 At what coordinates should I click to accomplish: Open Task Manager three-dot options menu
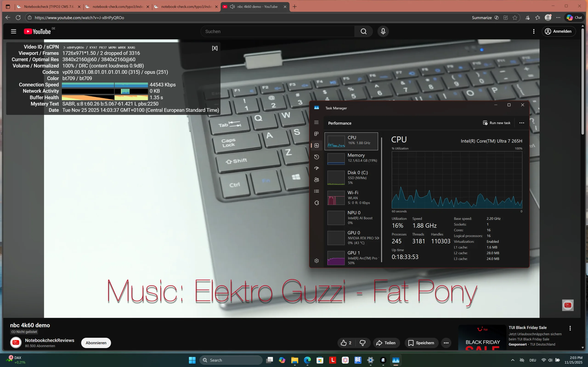tap(522, 123)
